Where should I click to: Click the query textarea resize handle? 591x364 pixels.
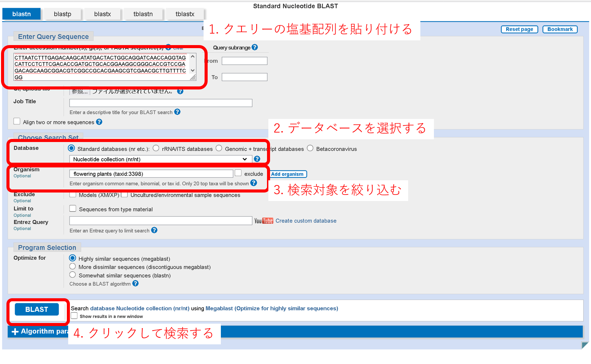[193, 78]
